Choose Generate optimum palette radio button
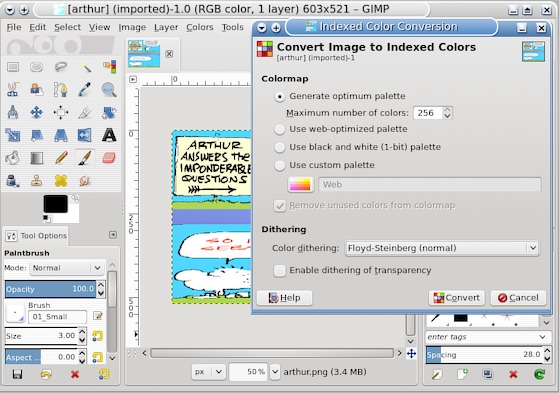This screenshot has width=559, height=393. tap(280, 97)
